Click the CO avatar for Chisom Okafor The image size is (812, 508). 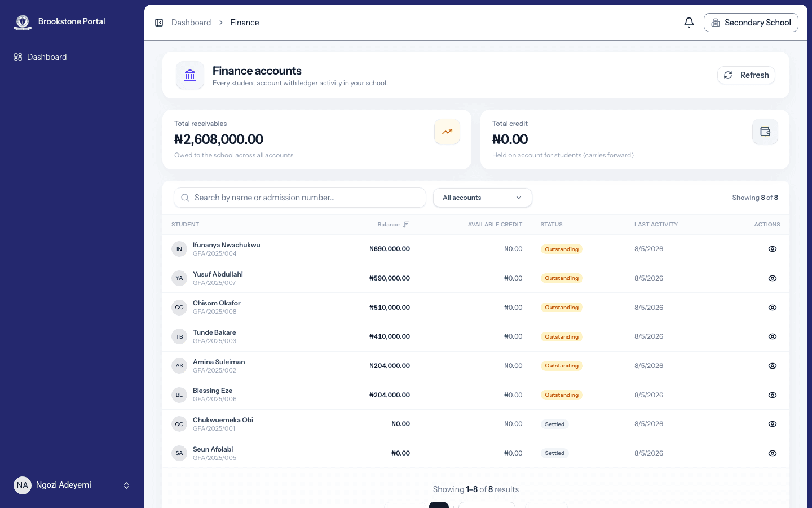point(179,308)
